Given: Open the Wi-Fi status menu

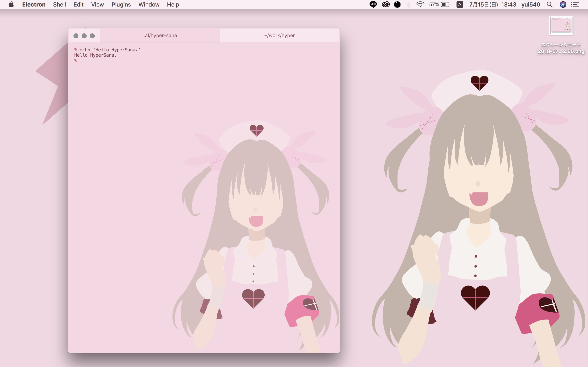Looking at the screenshot, I should click(x=420, y=4).
